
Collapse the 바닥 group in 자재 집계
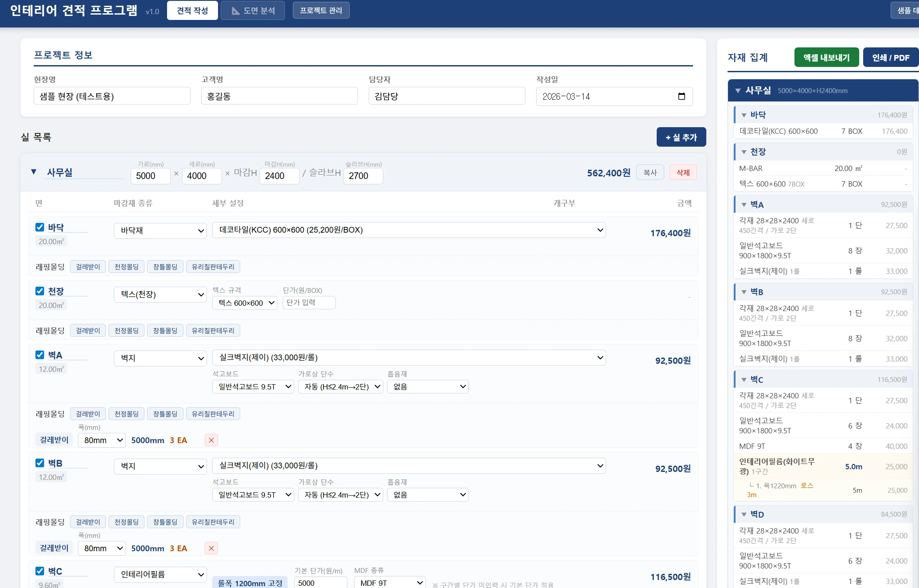pos(744,115)
